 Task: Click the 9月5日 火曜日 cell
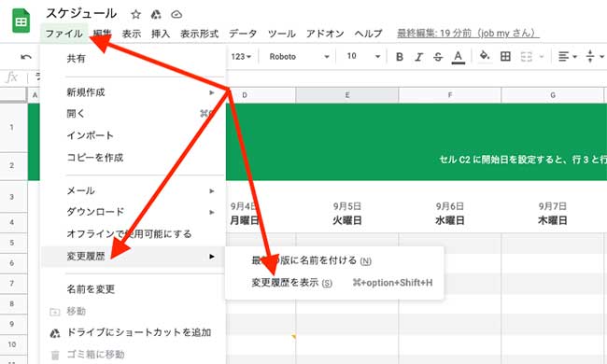(346, 214)
